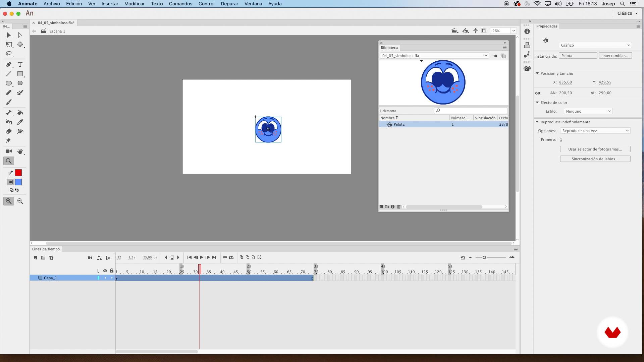Select the Camera tool
Screen dimensions: 644x362
tap(9, 152)
